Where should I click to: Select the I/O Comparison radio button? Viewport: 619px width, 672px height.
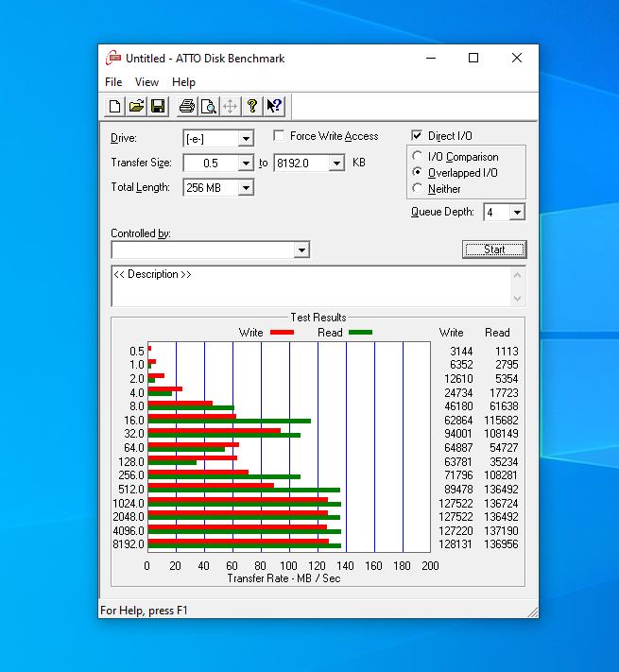(419, 157)
